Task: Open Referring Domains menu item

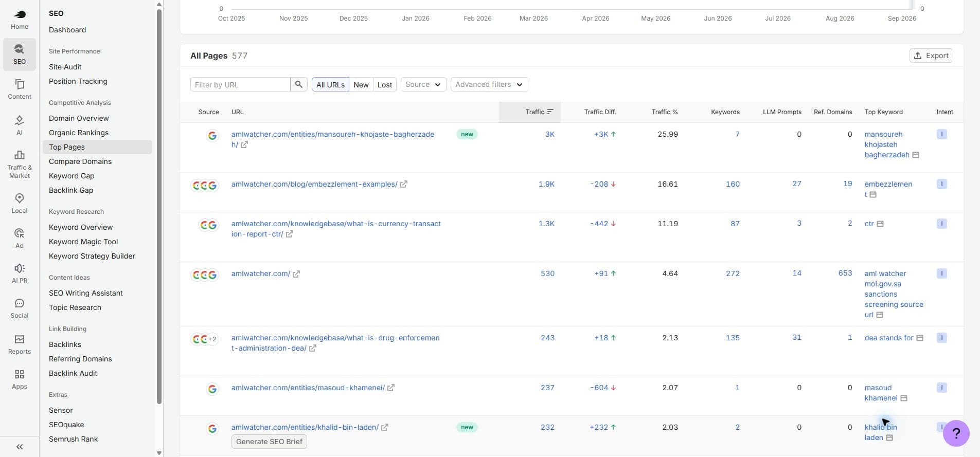Action: tap(80, 359)
